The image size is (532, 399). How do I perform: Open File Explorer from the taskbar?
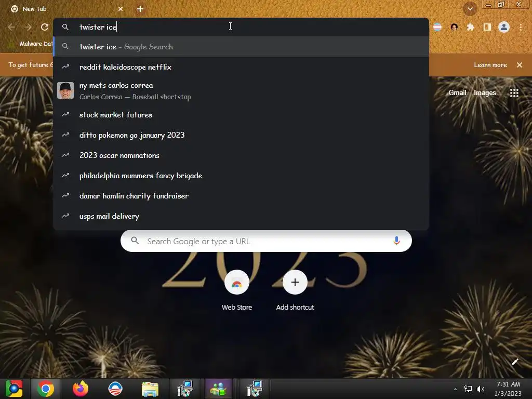coord(150,389)
